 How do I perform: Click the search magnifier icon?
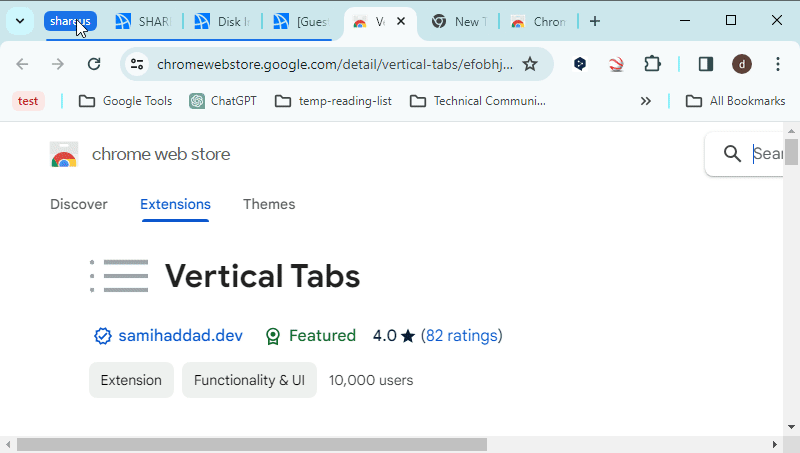tap(732, 154)
